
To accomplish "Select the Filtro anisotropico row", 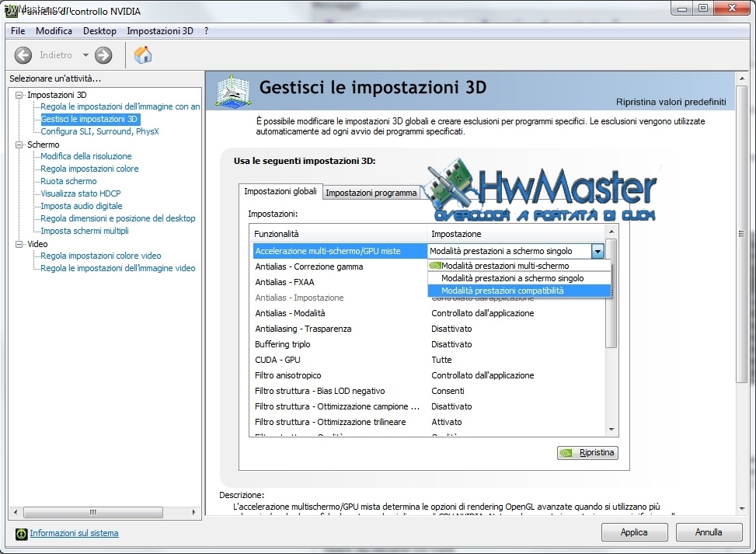I will pyautogui.click(x=429, y=375).
